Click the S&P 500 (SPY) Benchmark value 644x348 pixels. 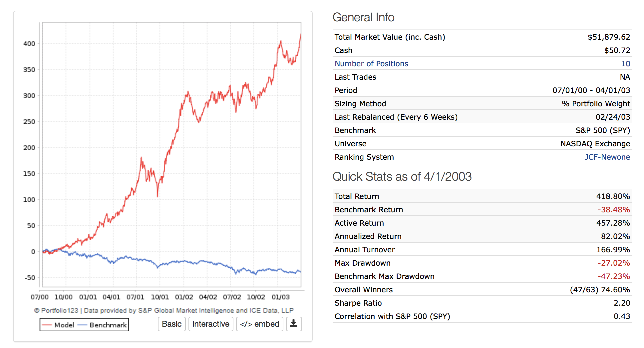602,130
